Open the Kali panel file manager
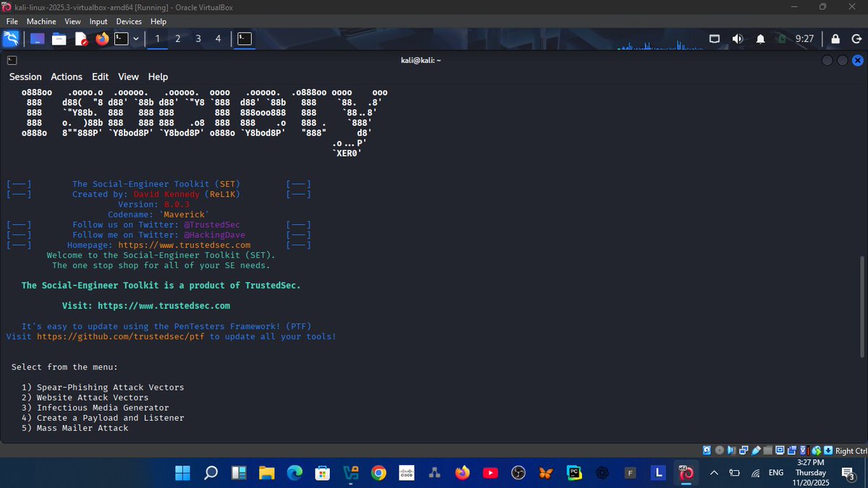Image resolution: width=868 pixels, height=488 pixels. 59,39
